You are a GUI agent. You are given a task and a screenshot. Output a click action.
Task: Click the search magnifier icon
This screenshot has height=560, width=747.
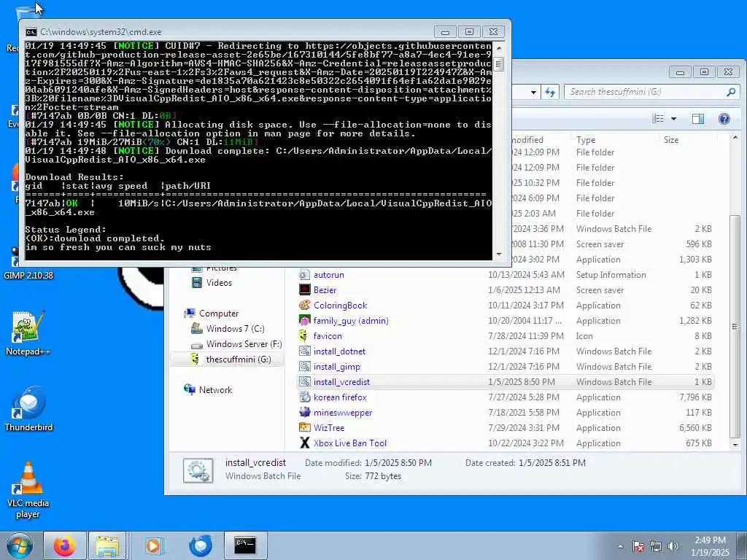pos(731,92)
